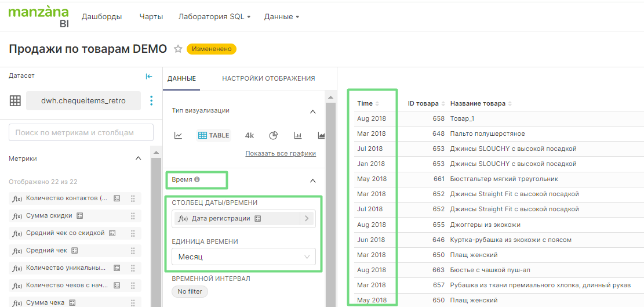Image resolution: width=644 pixels, height=307 pixels.
Task: Collapse the Тип визуализации section
Action: coord(312,111)
